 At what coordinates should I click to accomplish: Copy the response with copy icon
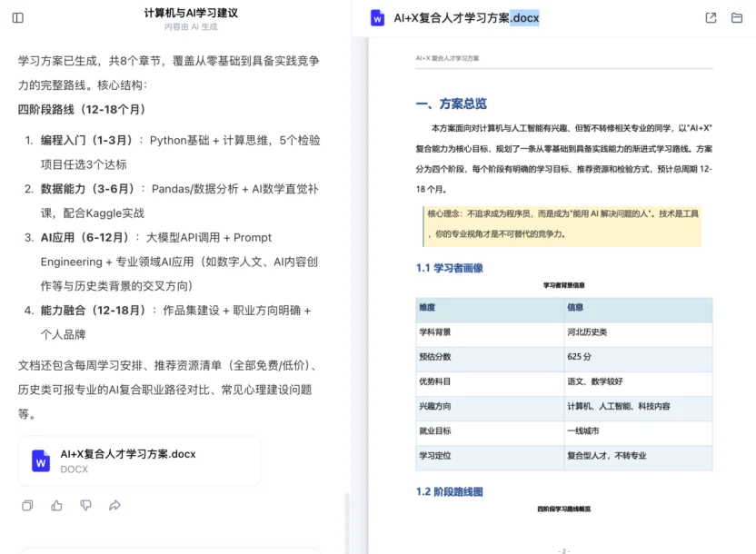27,505
